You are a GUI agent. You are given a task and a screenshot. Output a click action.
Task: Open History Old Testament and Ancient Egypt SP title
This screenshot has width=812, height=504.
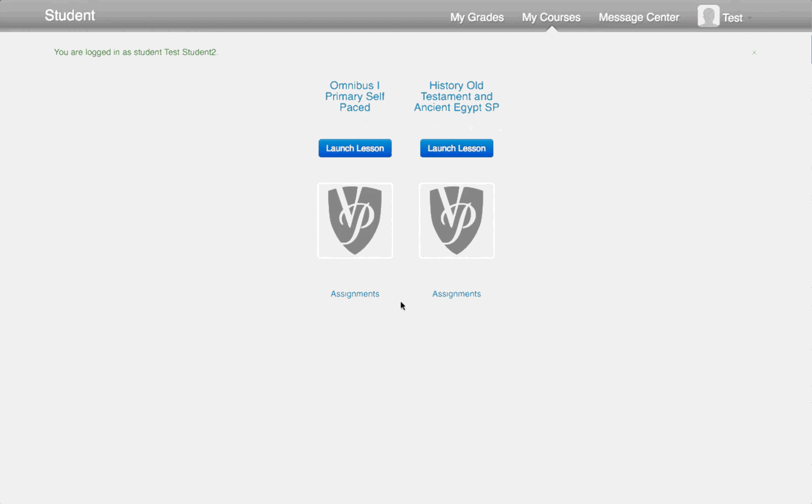point(457,97)
